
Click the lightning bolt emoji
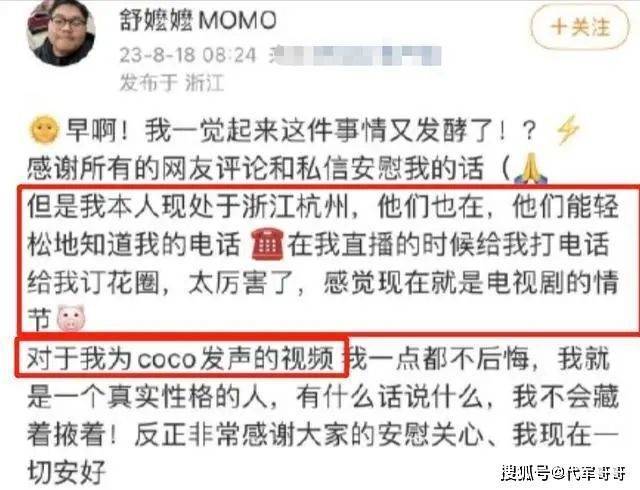tap(568, 129)
